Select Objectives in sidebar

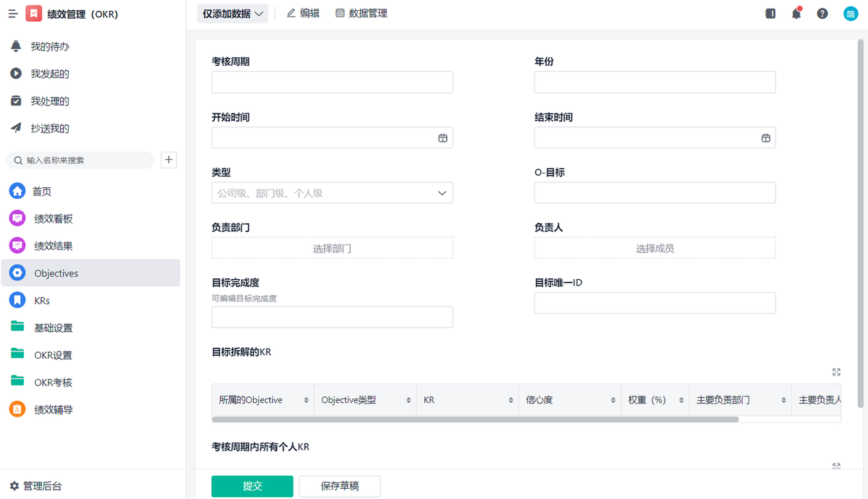click(x=90, y=273)
